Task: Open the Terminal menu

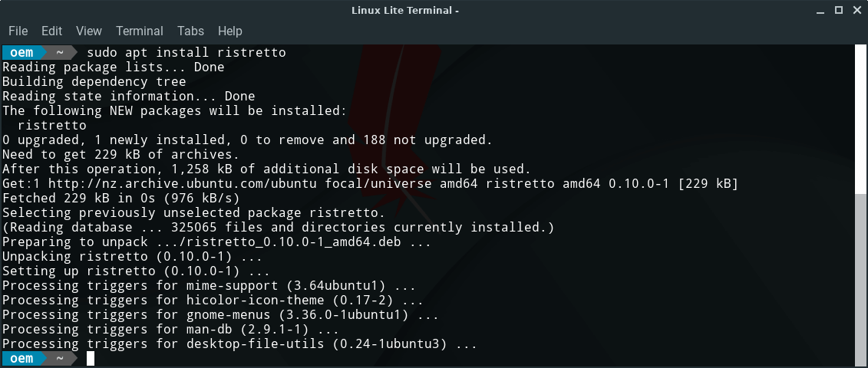Action: pos(140,31)
